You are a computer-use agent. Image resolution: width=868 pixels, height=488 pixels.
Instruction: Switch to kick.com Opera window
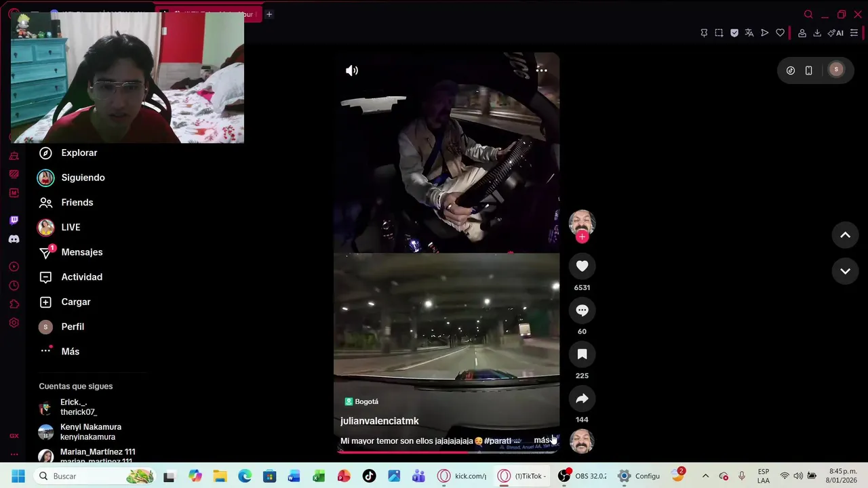pos(462,476)
